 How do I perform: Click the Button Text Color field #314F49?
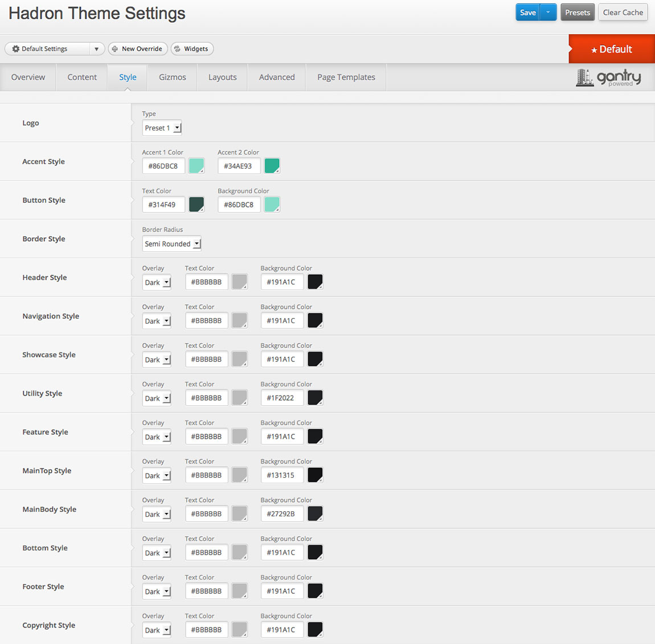[163, 205]
